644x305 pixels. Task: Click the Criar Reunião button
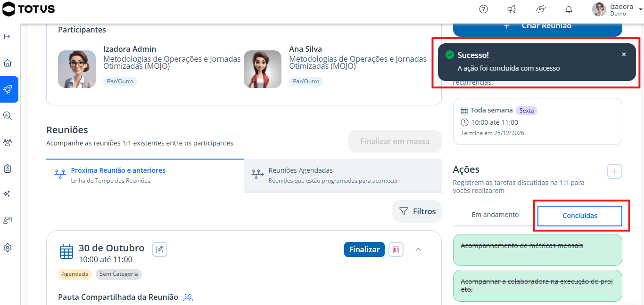pyautogui.click(x=537, y=27)
